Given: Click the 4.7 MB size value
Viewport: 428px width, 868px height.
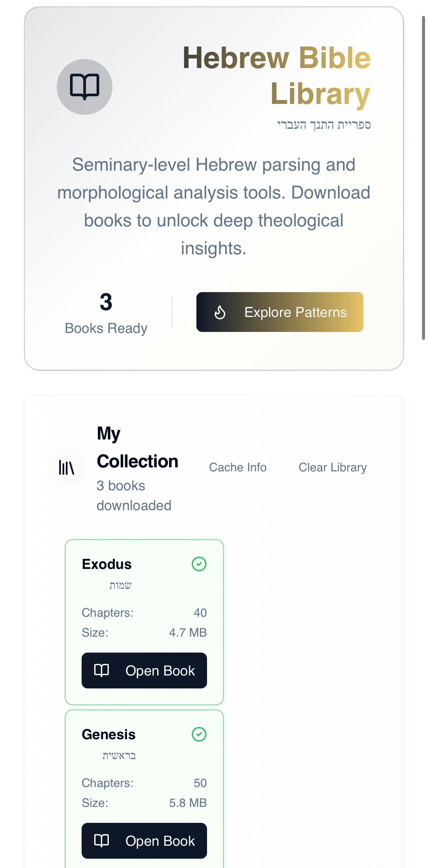Looking at the screenshot, I should point(187,632).
